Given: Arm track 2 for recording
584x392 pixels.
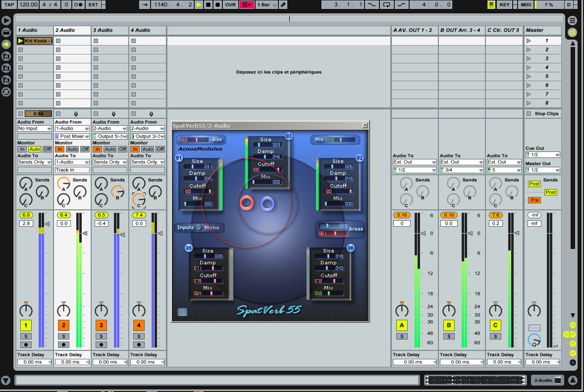Looking at the screenshot, I should point(63,344).
